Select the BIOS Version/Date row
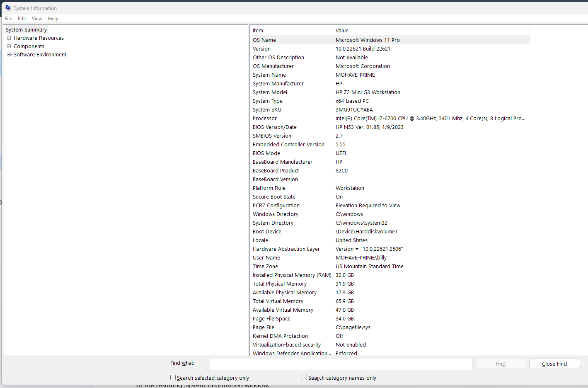 [390, 127]
